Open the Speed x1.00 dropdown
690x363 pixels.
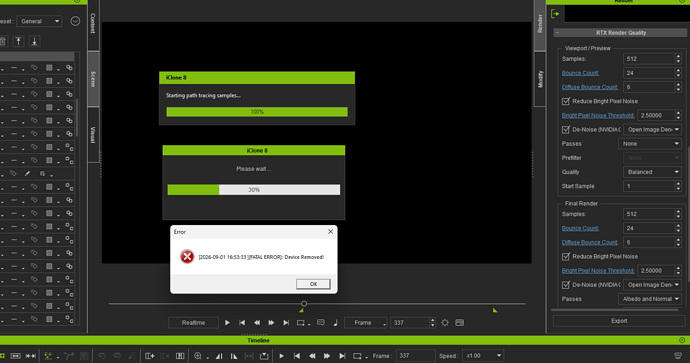[483, 356]
